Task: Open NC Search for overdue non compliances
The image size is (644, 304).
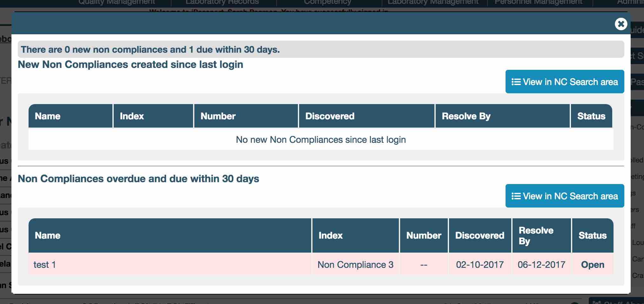Action: pyautogui.click(x=565, y=196)
